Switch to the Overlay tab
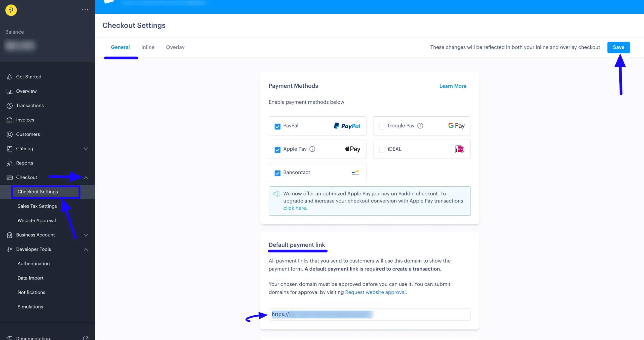This screenshot has width=644, height=340. click(175, 47)
